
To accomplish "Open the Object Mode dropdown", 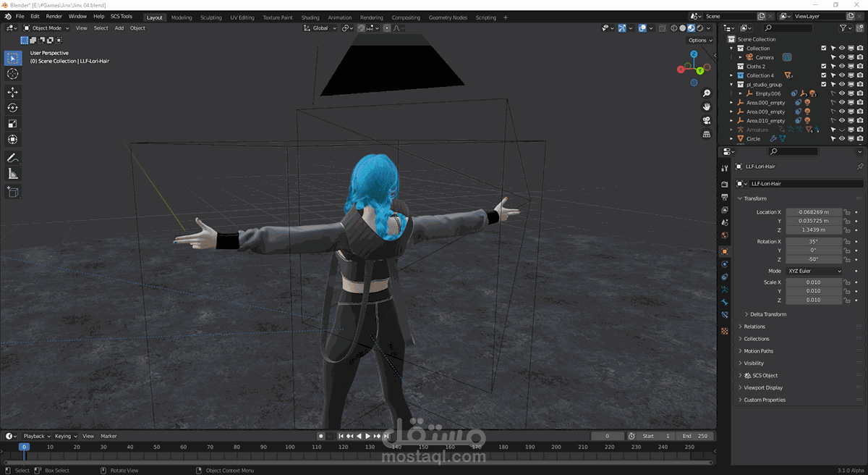I will click(46, 28).
